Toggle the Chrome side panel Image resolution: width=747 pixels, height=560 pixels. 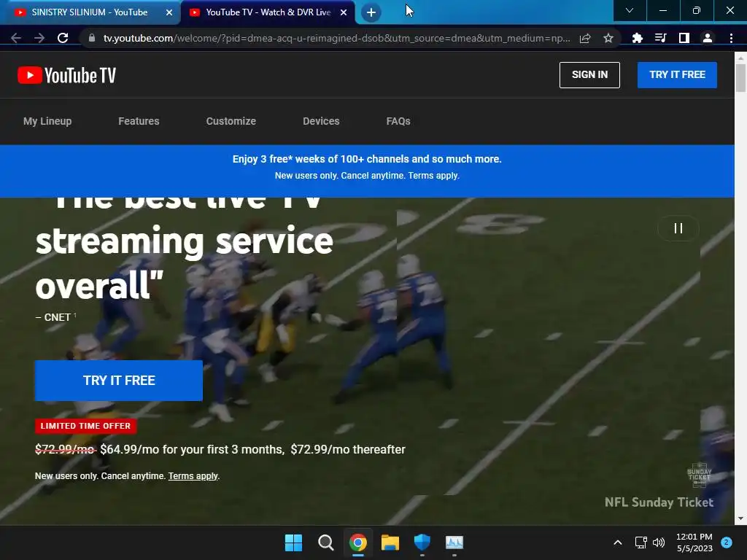click(684, 38)
